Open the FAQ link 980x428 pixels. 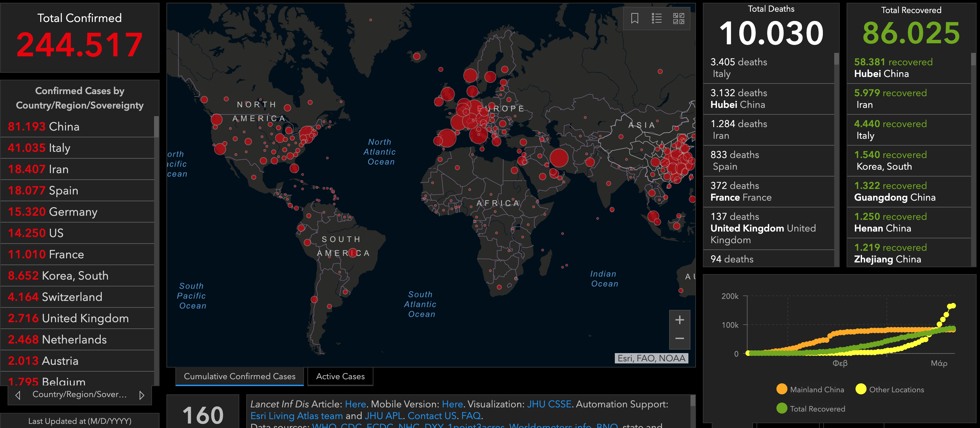[471, 416]
